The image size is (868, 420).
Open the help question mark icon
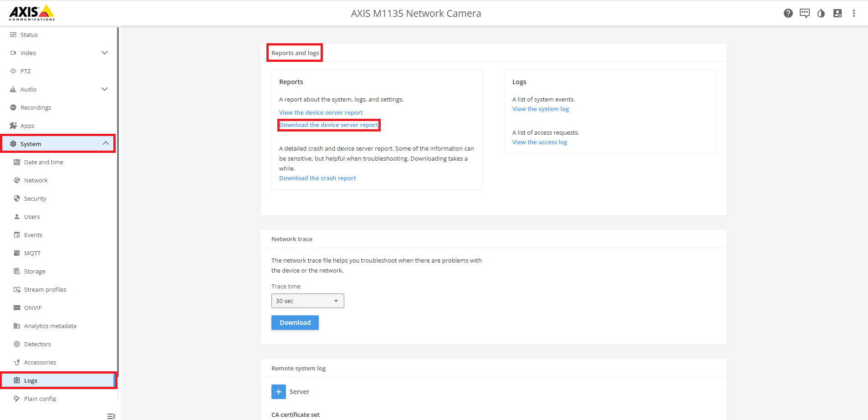[788, 13]
